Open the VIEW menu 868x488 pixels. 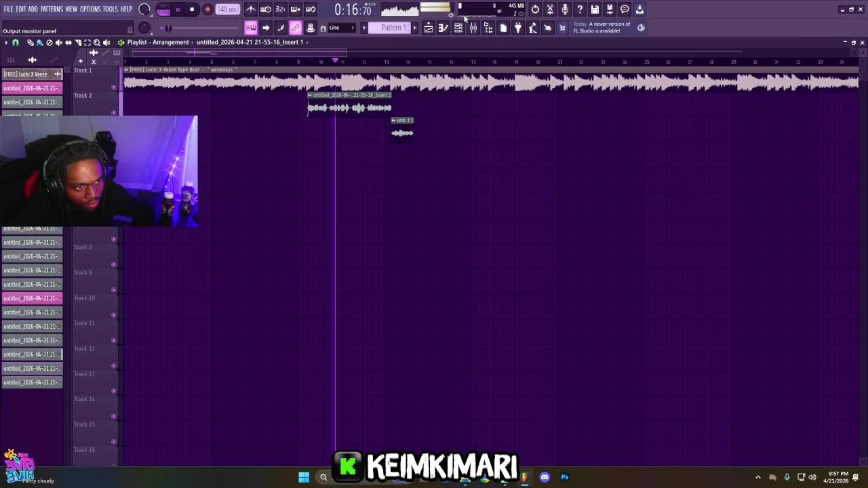coord(71,9)
